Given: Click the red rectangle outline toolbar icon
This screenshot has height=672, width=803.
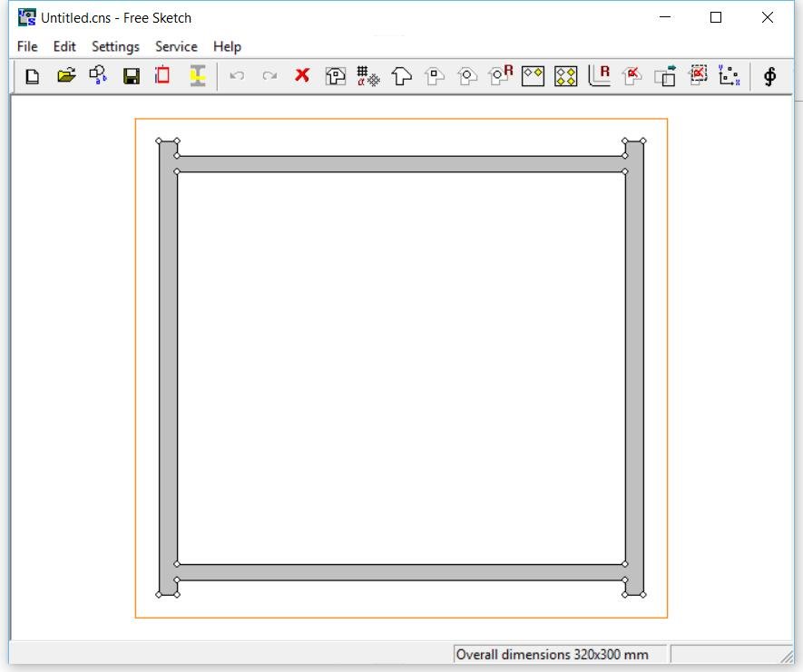Looking at the screenshot, I should 163,76.
